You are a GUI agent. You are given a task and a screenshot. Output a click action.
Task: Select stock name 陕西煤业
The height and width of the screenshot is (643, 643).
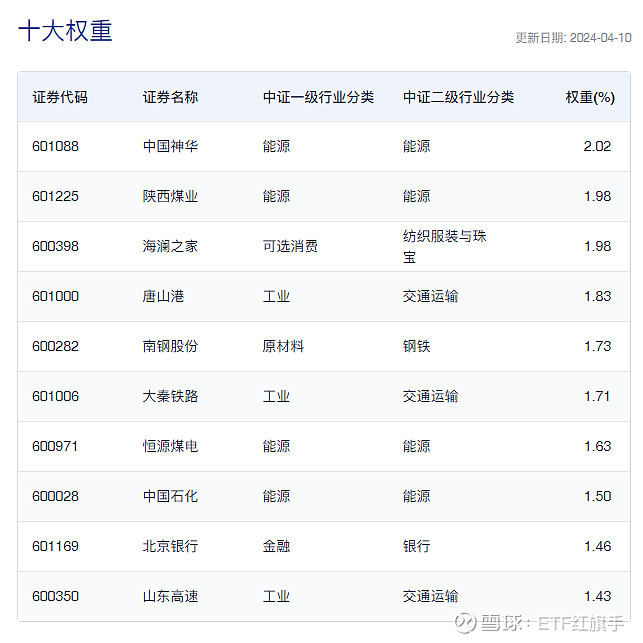[x=170, y=196]
